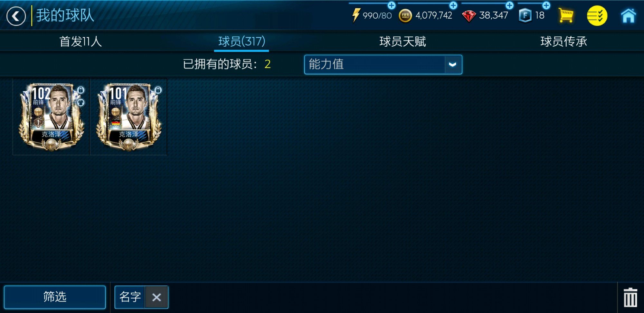Open the 筛选 filter button
The height and width of the screenshot is (313, 644).
click(x=55, y=297)
